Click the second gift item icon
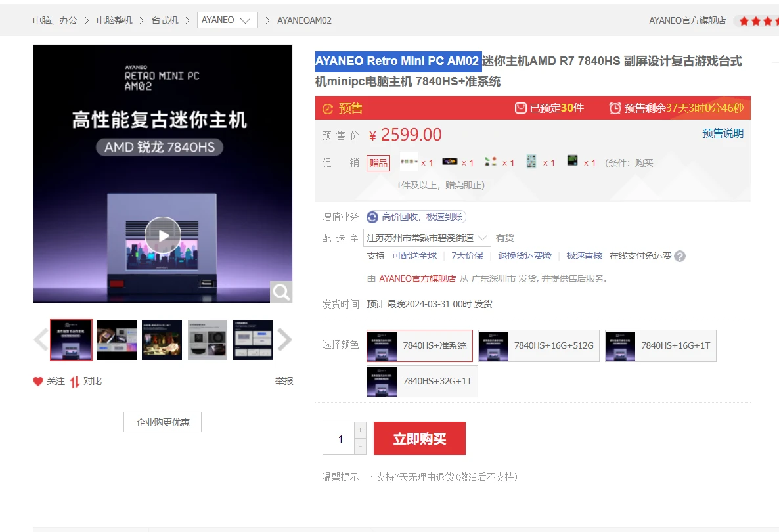 point(450,162)
